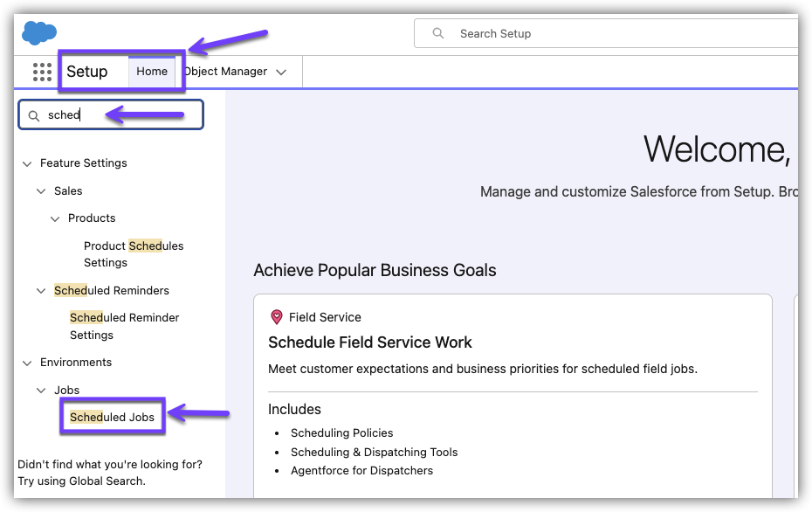Open the Object Manager dropdown chevron
Viewport: 812px width, 512px height.
(281, 73)
